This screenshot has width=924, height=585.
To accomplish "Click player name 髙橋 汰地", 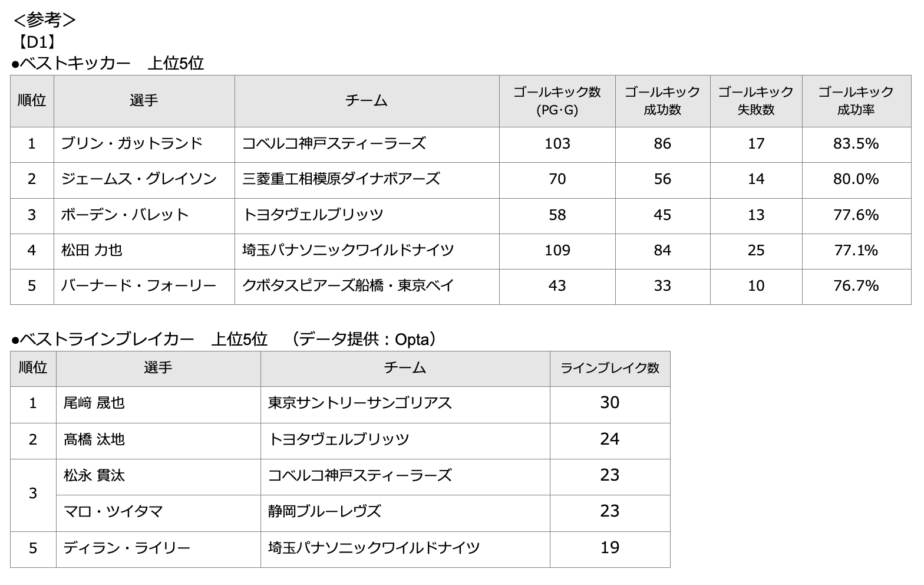I will 94,439.
